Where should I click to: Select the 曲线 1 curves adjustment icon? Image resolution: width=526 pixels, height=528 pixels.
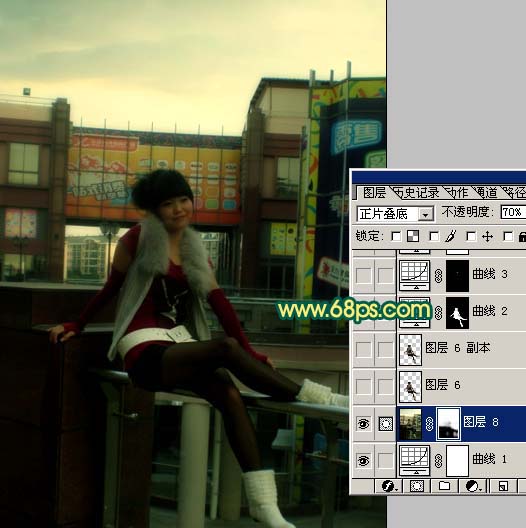415,460
